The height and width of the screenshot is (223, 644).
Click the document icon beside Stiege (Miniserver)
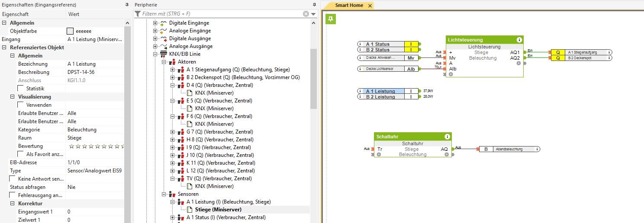click(190, 210)
